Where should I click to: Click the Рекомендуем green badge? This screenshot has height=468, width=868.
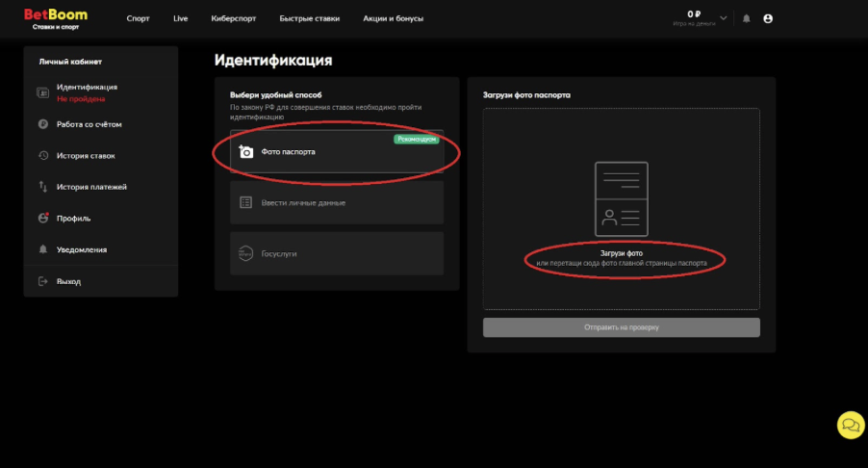[417, 139]
